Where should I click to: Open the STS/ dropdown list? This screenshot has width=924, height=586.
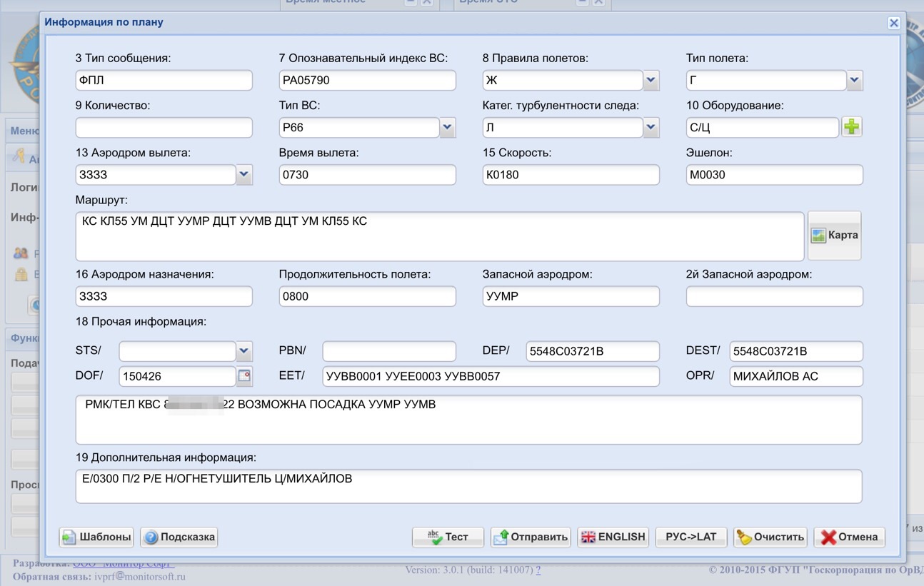tap(243, 351)
